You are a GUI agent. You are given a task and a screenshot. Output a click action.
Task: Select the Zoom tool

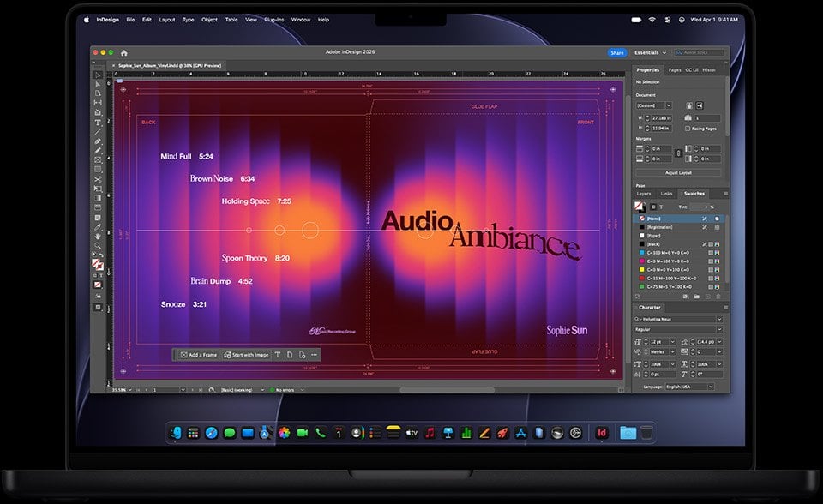point(98,246)
